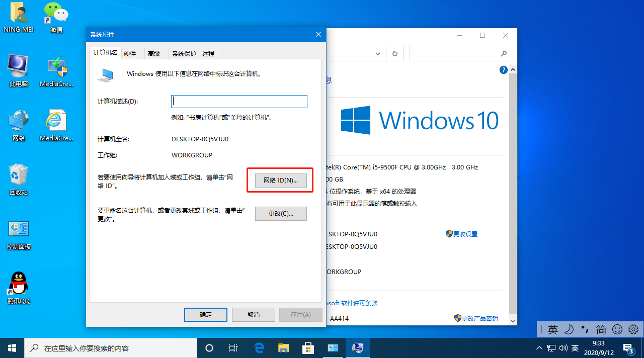Image resolution: width=644 pixels, height=358 pixels.
Task: Open File Explorer from the taskbar
Action: pos(283,347)
